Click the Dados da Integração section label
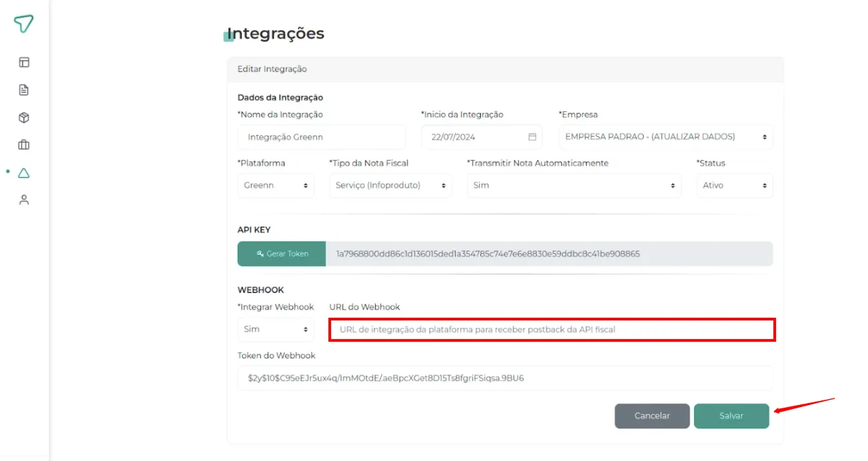Image resolution: width=868 pixels, height=461 pixels. pos(280,98)
